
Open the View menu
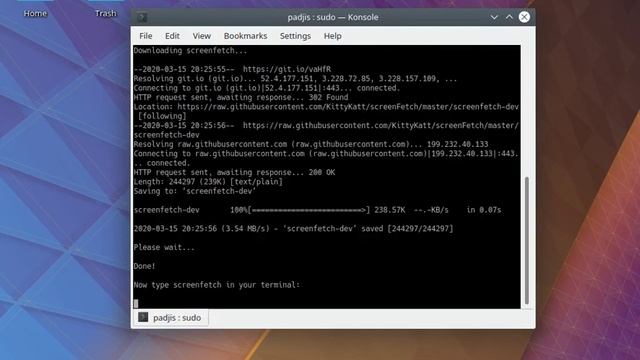click(202, 36)
